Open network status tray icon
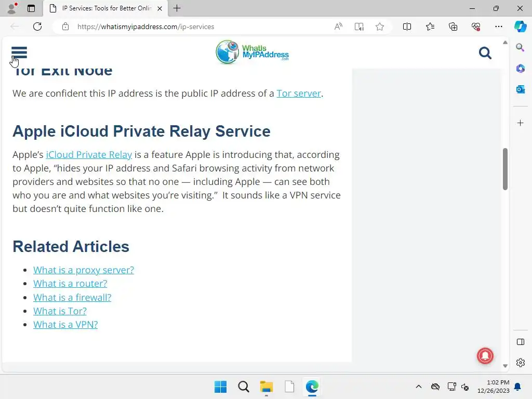Screen dimensions: 532x399 [451, 387]
